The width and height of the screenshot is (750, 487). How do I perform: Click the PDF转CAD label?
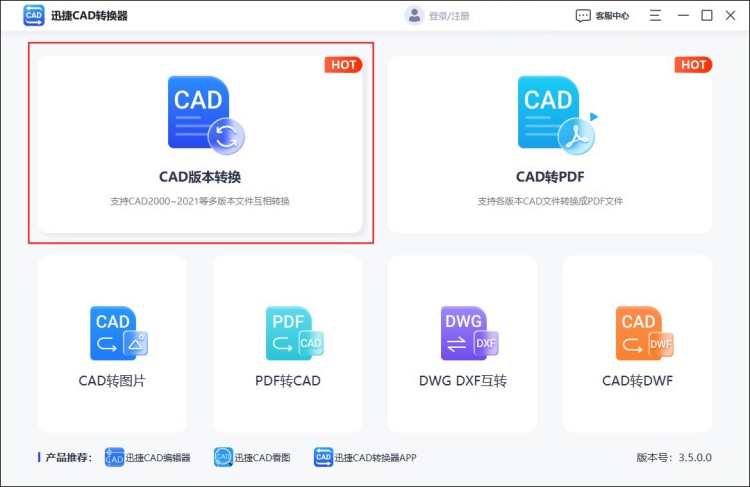pyautogui.click(x=287, y=381)
